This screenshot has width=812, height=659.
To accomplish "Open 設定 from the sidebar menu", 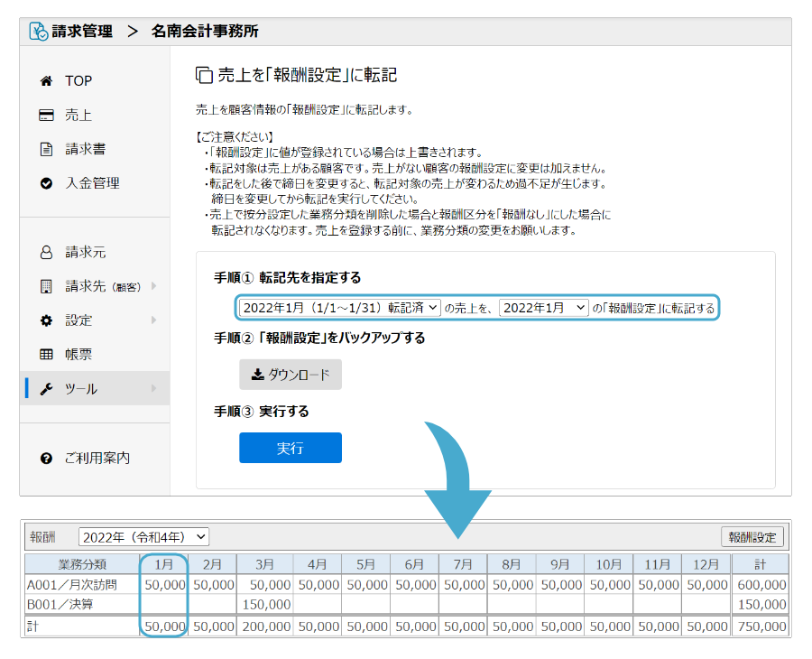I will [78, 320].
